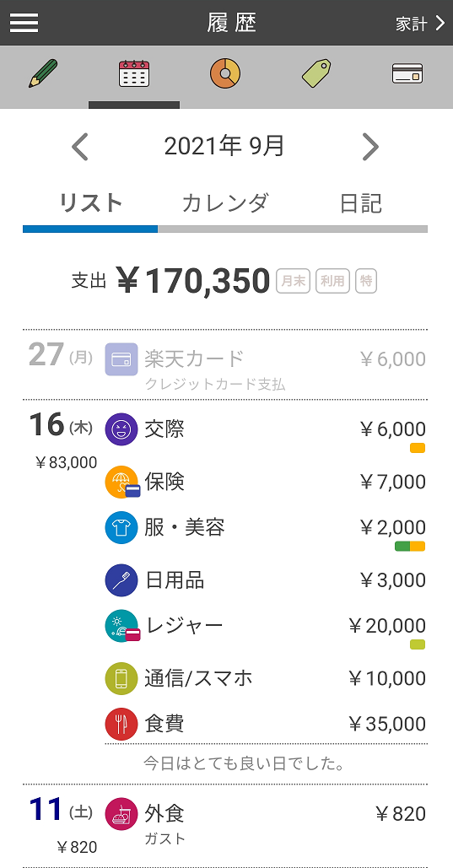Go to previous month arrow

[80, 148]
